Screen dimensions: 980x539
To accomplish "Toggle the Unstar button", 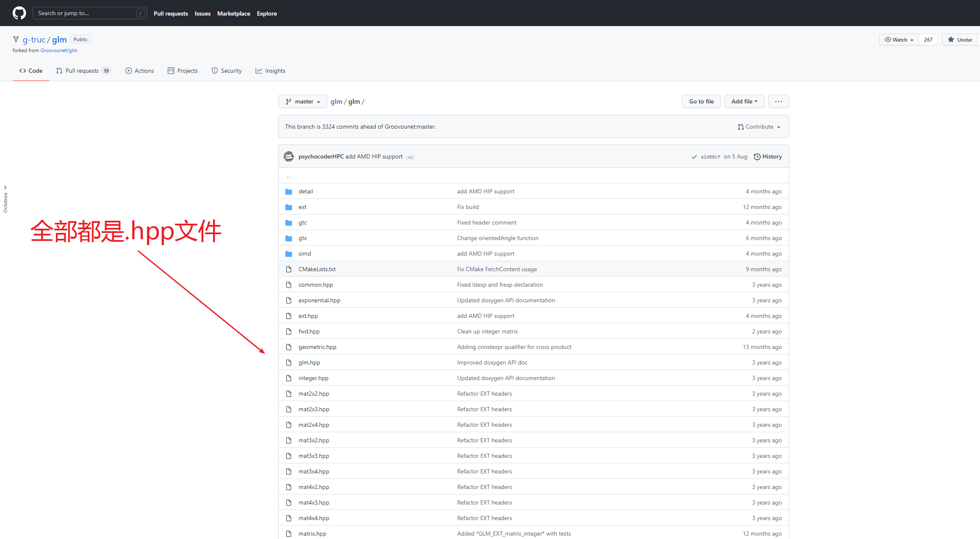I will (960, 40).
